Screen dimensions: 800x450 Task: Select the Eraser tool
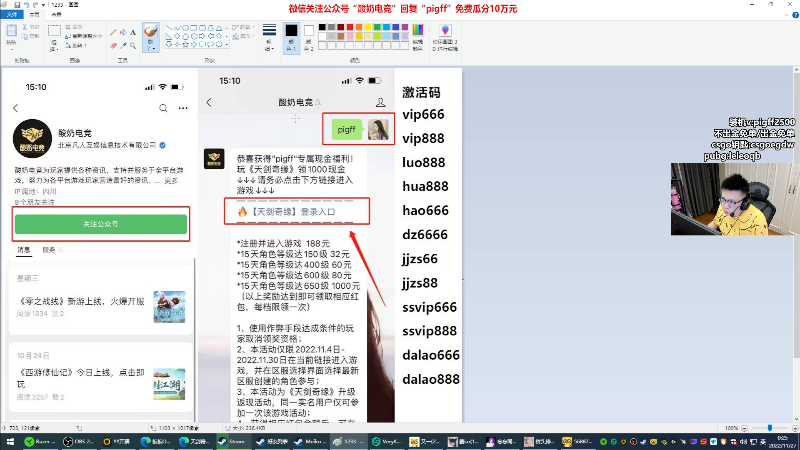click(x=113, y=45)
